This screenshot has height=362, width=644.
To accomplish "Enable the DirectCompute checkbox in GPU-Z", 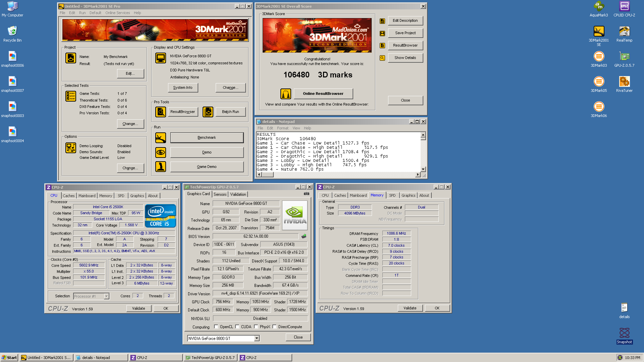I will (x=274, y=327).
